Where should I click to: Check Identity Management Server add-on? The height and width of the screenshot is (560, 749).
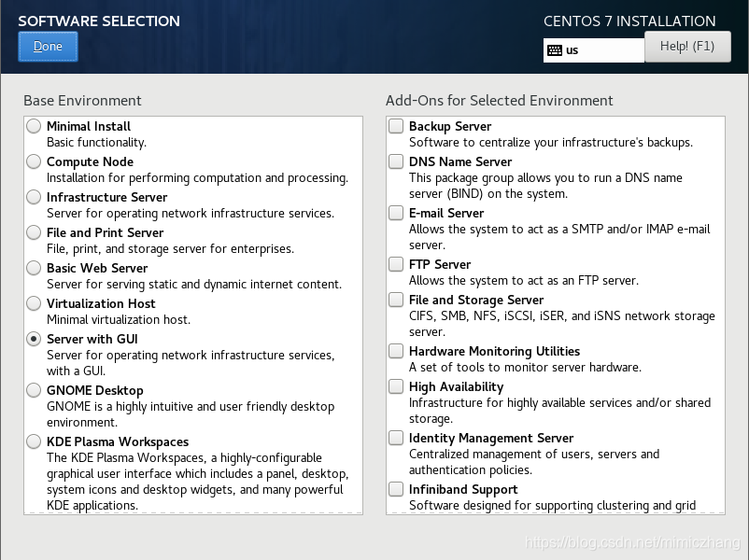point(396,438)
